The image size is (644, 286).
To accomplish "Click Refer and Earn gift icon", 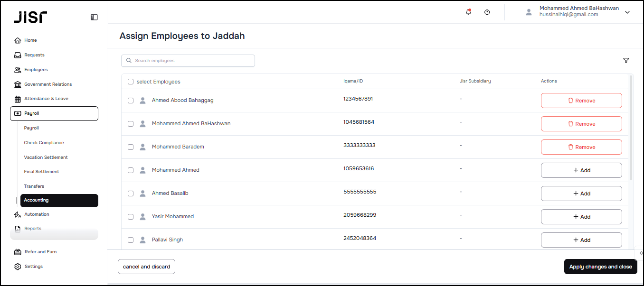I will [x=18, y=252].
